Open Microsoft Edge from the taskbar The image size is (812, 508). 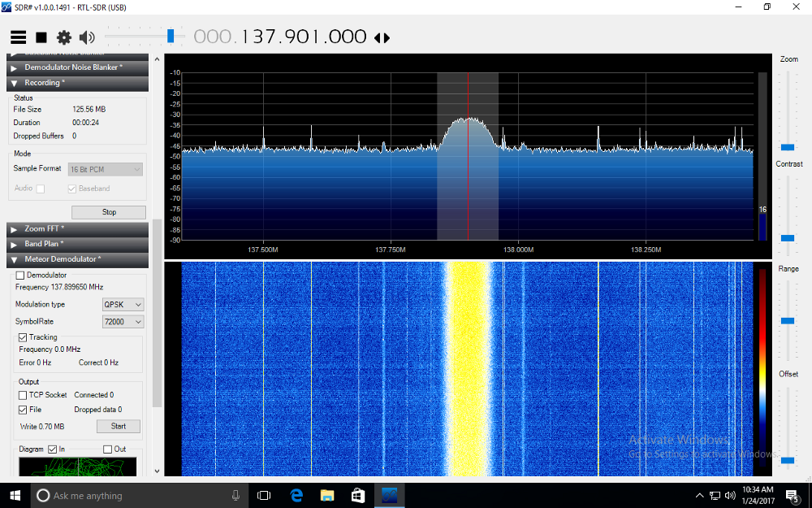296,495
